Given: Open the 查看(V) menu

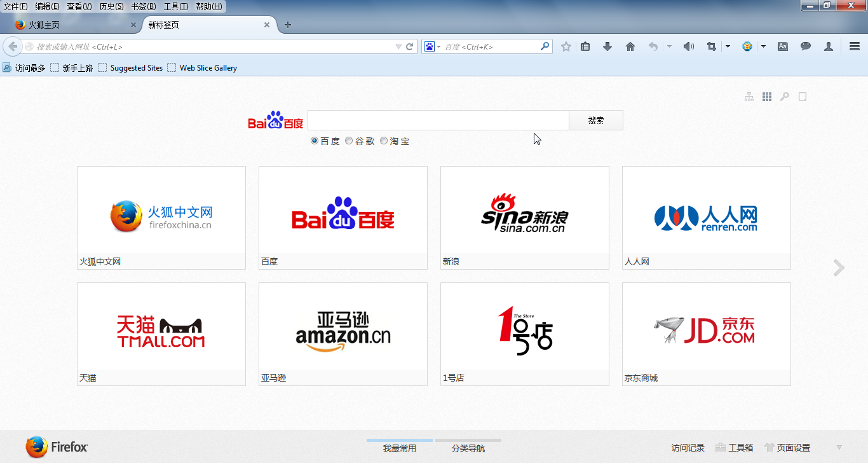Looking at the screenshot, I should click(79, 6).
